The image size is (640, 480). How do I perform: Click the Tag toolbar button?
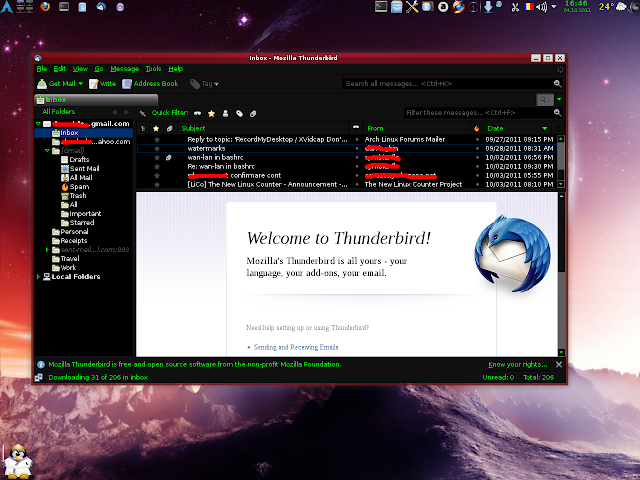click(204, 84)
